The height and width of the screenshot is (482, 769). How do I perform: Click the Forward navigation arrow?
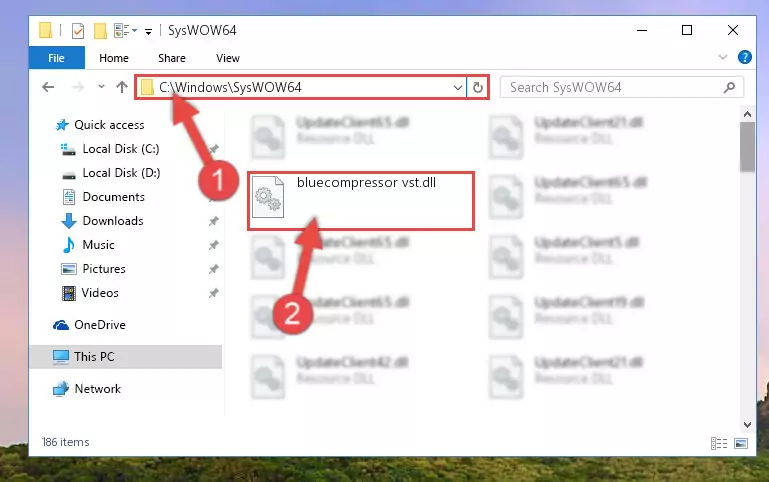pyautogui.click(x=77, y=87)
